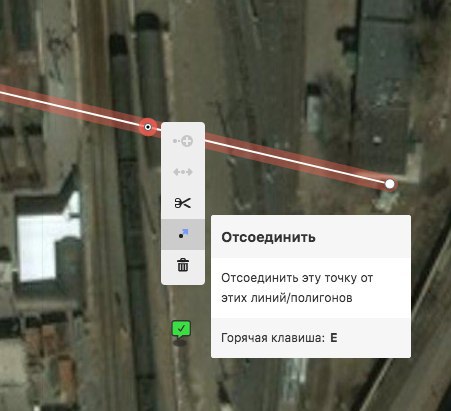
Task: Open the green checkmark note marker
Action: [181, 329]
